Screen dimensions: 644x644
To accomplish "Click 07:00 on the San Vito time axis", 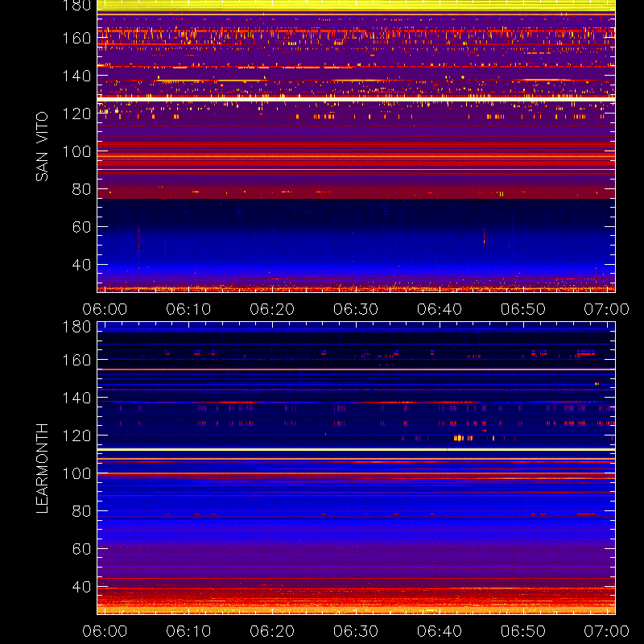I will coord(607,309).
